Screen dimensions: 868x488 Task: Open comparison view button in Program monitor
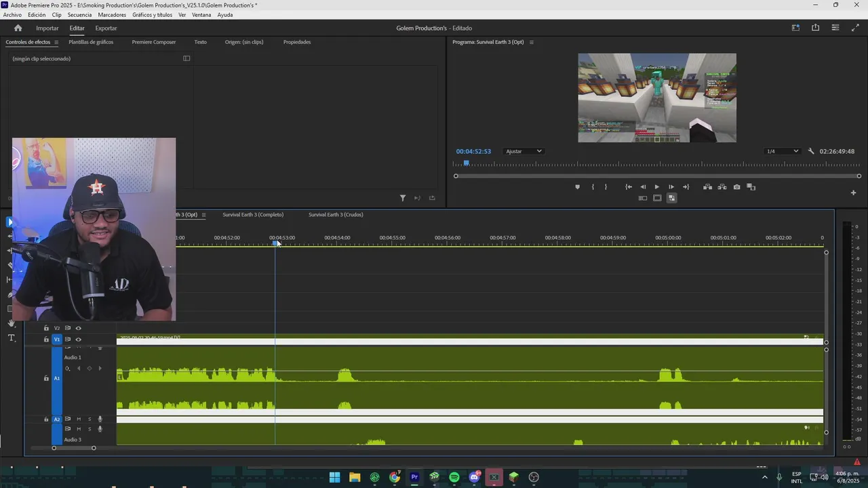point(751,187)
